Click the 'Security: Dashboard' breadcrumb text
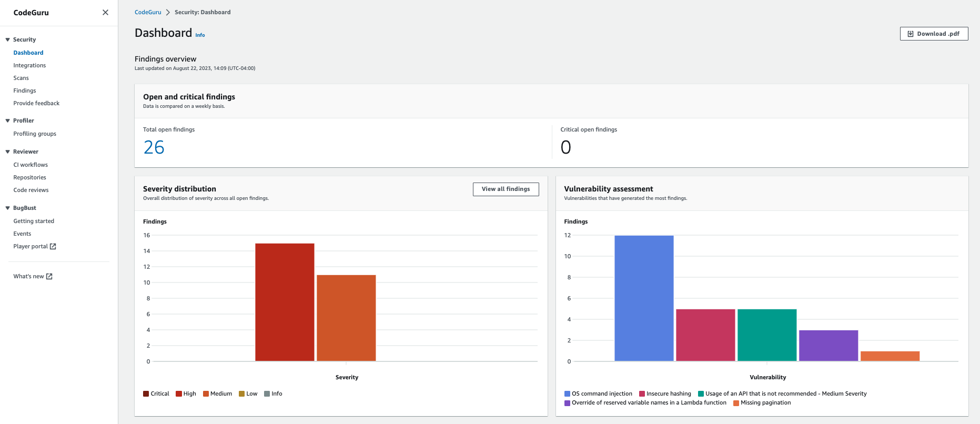Image resolution: width=980 pixels, height=424 pixels. pos(203,12)
